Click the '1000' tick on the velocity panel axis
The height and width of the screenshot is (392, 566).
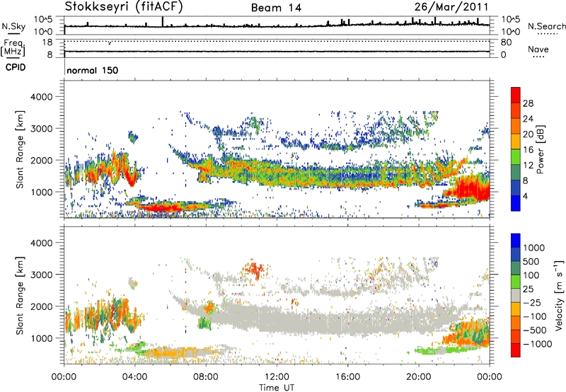(42, 338)
